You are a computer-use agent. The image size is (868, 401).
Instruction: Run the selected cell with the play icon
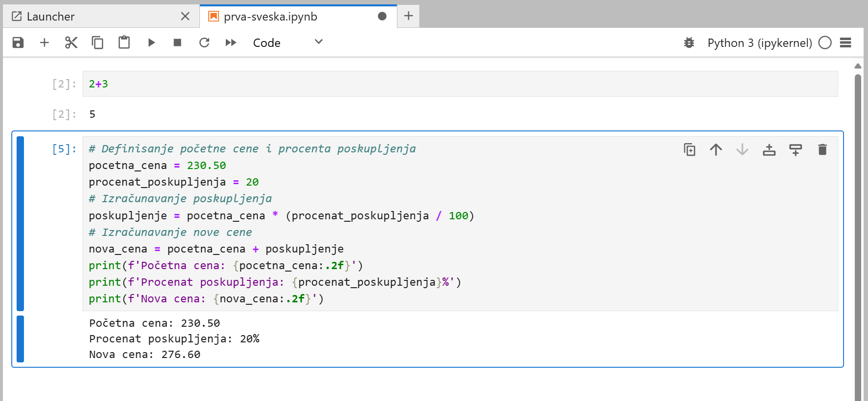[x=152, y=42]
